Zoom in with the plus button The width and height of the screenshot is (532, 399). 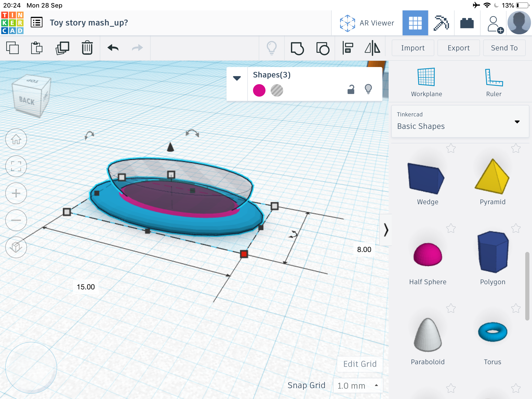click(x=16, y=193)
